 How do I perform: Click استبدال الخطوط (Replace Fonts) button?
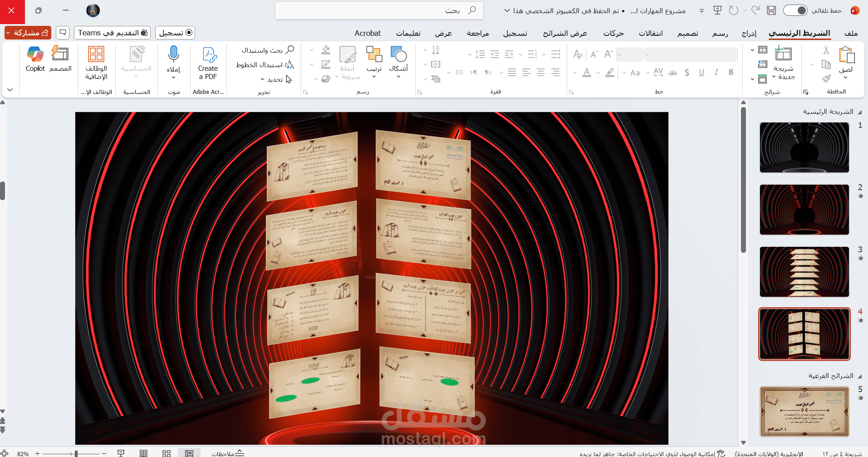pos(265,65)
